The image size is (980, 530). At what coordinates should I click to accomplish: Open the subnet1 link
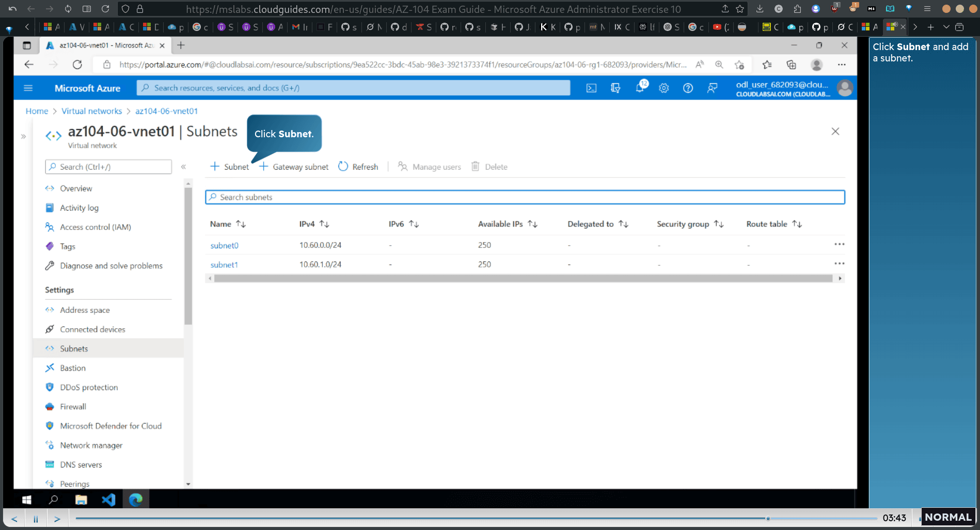click(x=224, y=265)
